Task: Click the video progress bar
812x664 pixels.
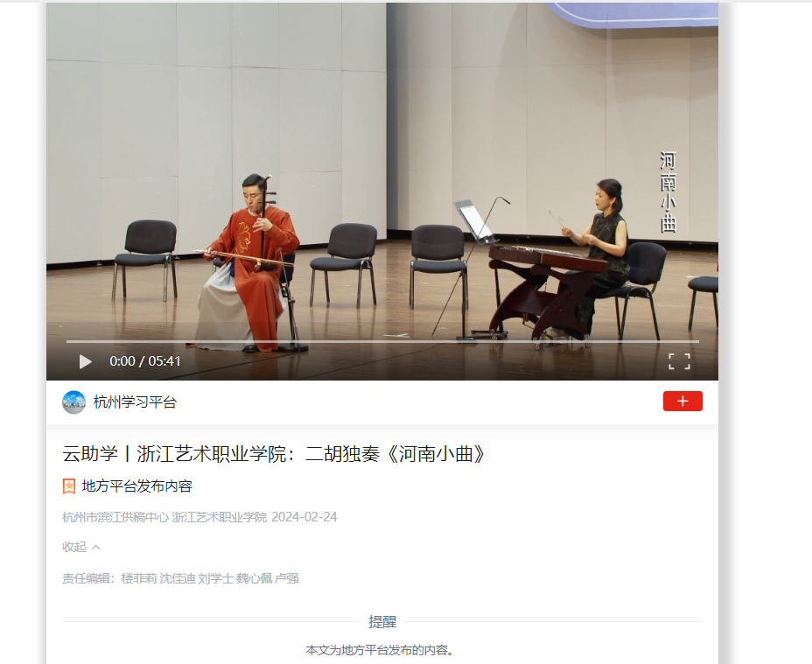Action: click(x=382, y=342)
